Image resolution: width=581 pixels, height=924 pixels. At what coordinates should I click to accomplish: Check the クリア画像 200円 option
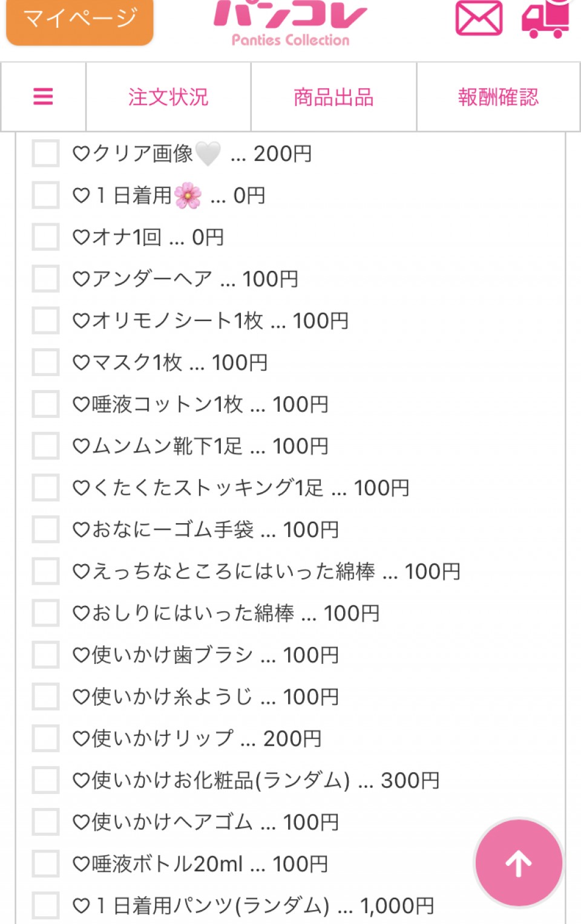[x=45, y=154]
